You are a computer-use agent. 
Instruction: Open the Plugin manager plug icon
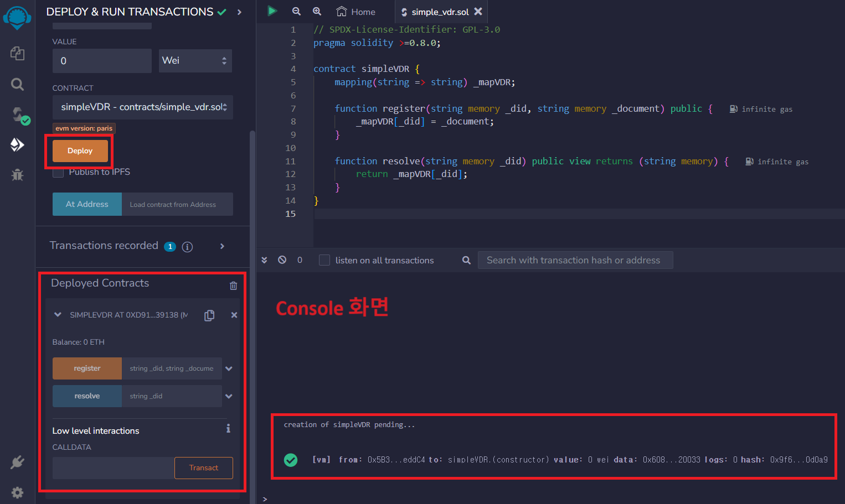(x=17, y=463)
